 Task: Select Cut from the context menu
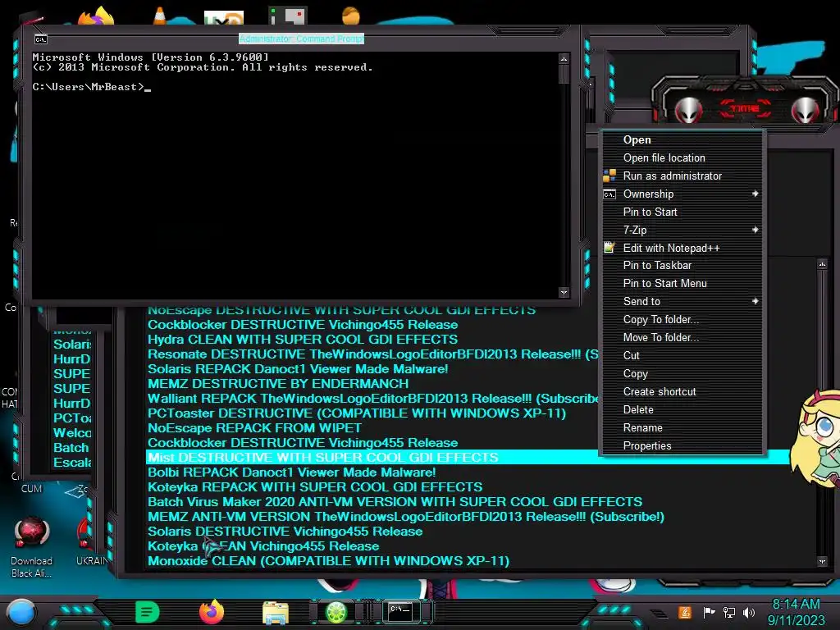tap(682, 355)
